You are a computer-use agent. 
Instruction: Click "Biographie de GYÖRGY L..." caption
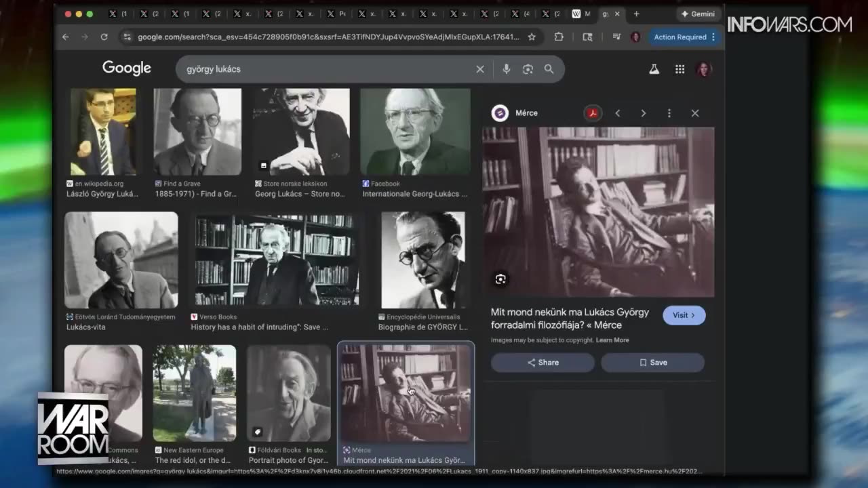click(425, 327)
